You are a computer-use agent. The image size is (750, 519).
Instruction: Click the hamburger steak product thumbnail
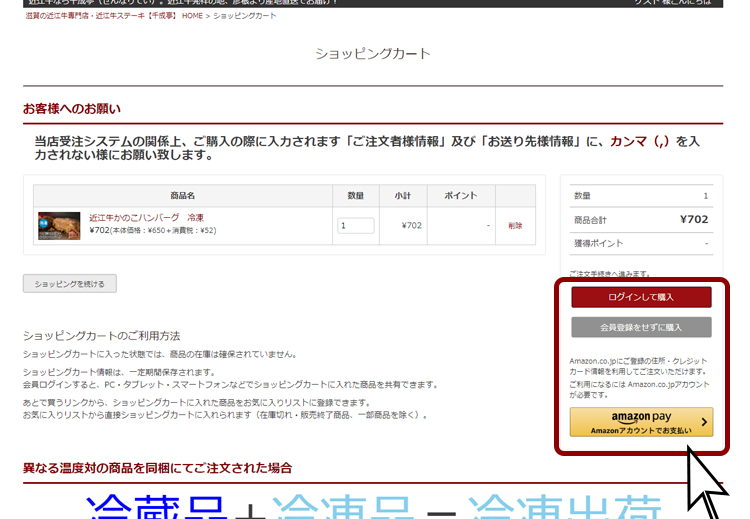click(x=59, y=226)
